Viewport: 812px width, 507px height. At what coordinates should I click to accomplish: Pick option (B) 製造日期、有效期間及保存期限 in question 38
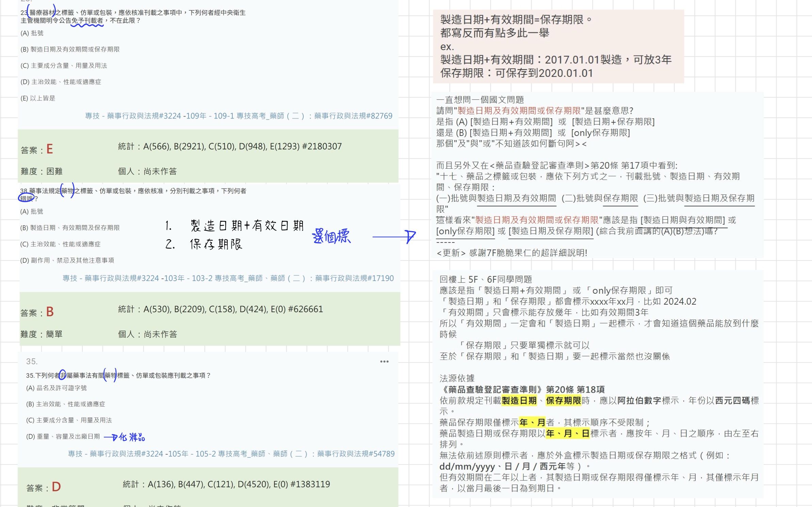[x=70, y=228]
